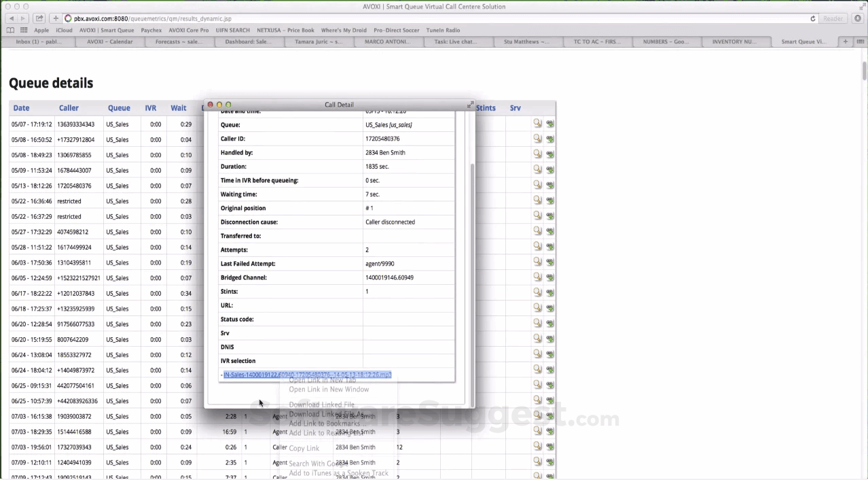Open the browser bookmarks book icon
868x480 pixels.
10,30
